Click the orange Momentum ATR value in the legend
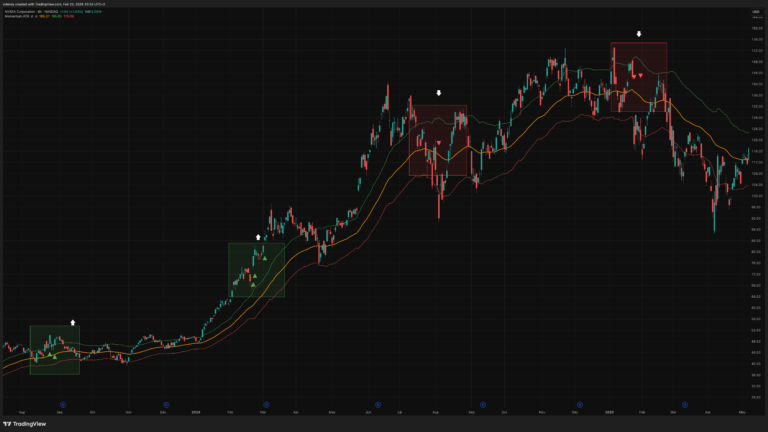Screen dimensions: 768x432 coord(44,16)
